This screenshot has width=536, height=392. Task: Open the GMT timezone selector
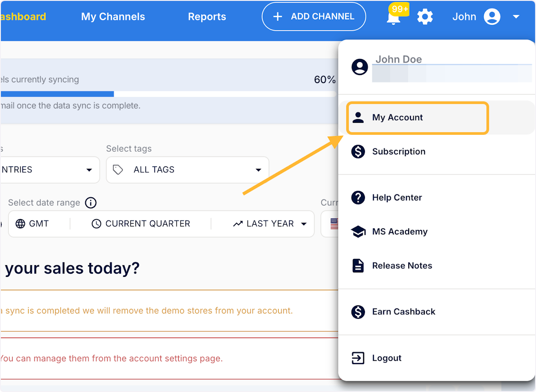pyautogui.click(x=32, y=224)
